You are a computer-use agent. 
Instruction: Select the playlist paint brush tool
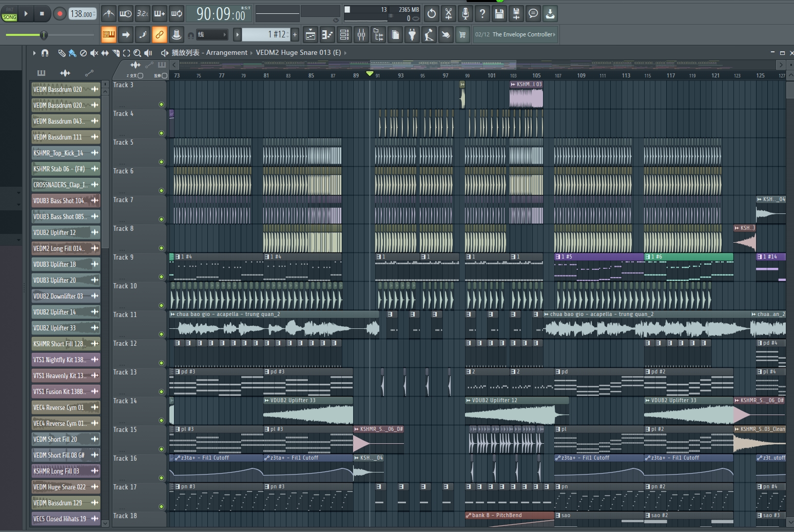coord(72,53)
